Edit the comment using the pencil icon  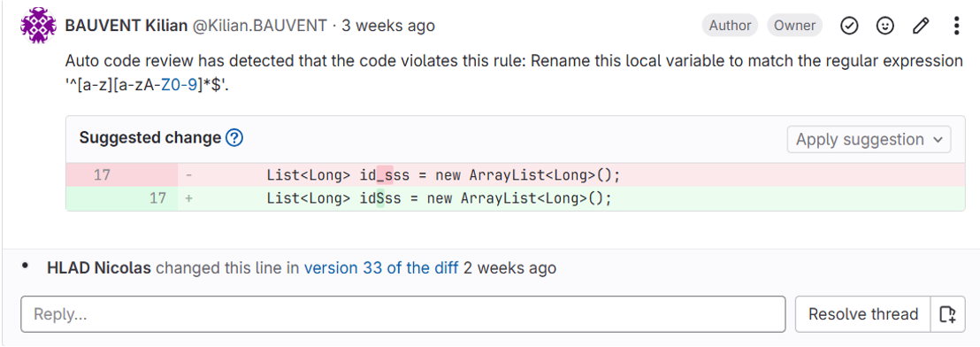tap(920, 26)
